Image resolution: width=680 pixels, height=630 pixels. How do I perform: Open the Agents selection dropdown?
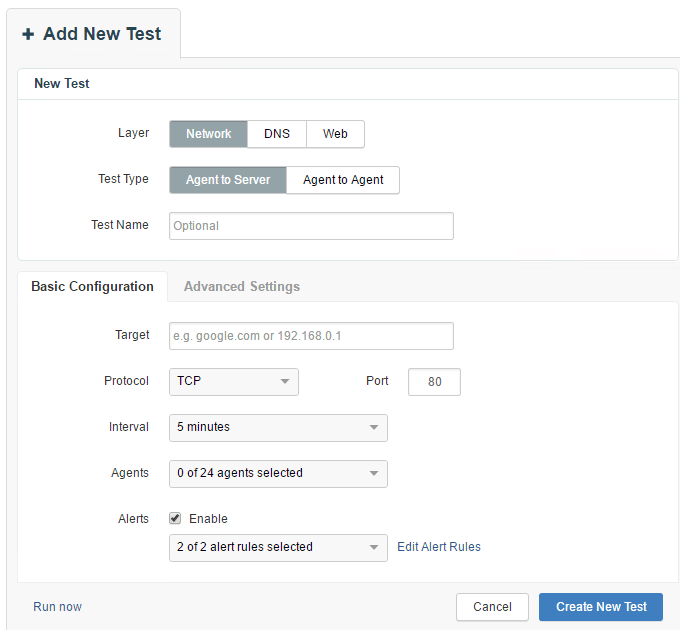(x=278, y=473)
